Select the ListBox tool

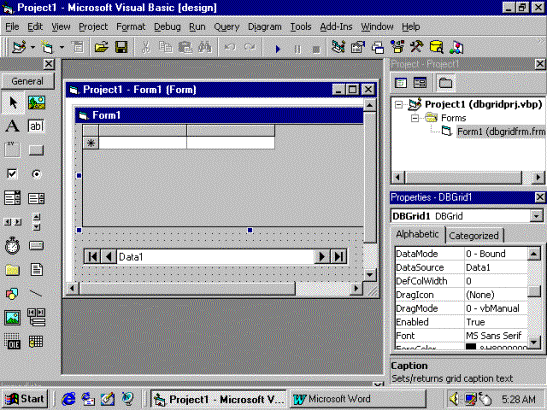point(36,198)
